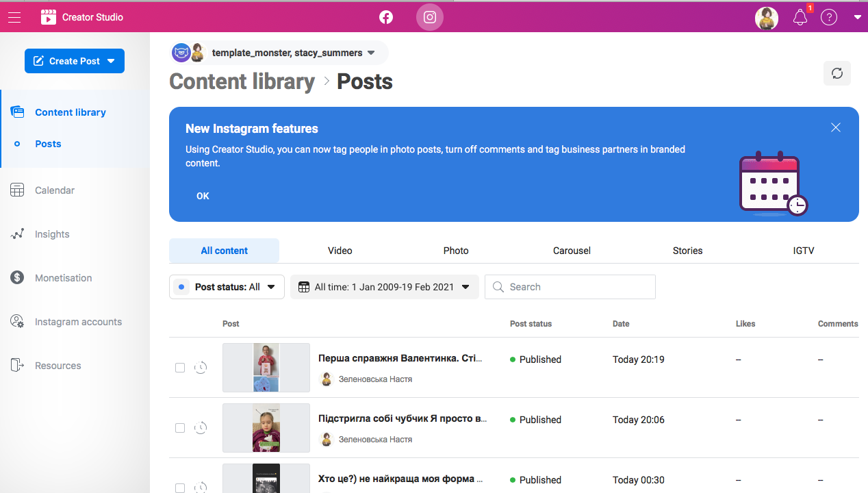Open Insights in the sidebar
868x493 pixels.
(x=52, y=234)
